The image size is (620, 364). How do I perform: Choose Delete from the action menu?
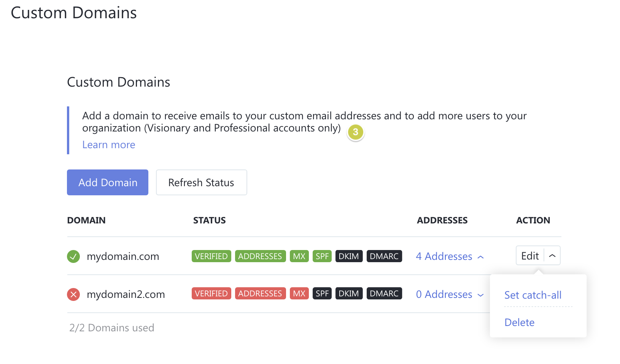[519, 322]
